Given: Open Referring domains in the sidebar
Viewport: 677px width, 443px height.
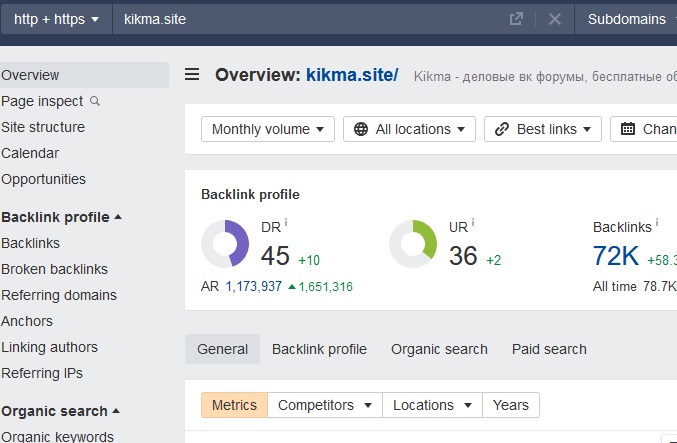Looking at the screenshot, I should coord(59,295).
